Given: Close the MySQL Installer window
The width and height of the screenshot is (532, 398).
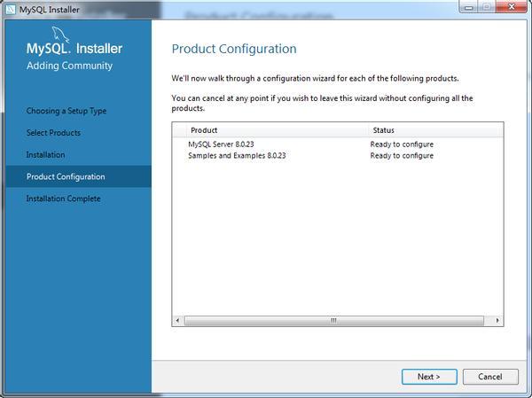Looking at the screenshot, I should coord(512,7).
